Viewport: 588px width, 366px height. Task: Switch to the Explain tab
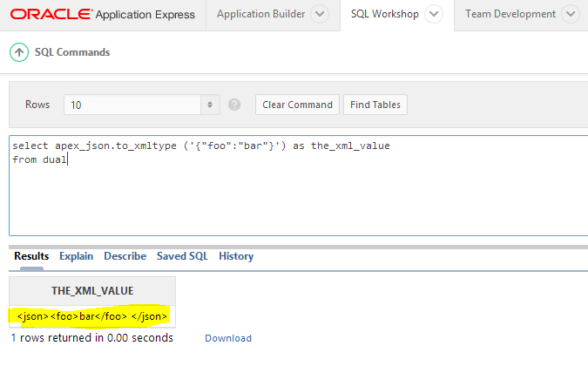[77, 256]
